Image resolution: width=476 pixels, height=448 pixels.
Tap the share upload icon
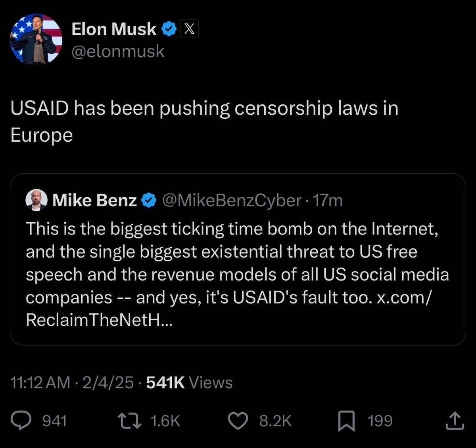454,421
